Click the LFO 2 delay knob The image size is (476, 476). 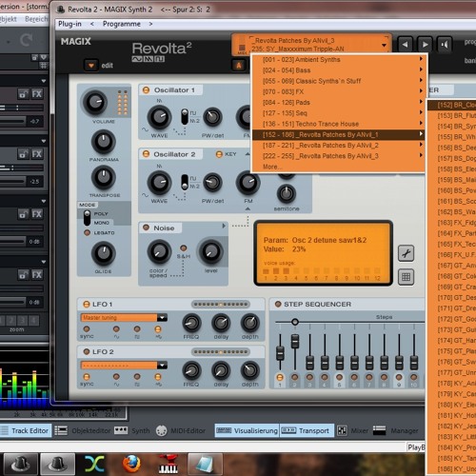click(x=221, y=370)
